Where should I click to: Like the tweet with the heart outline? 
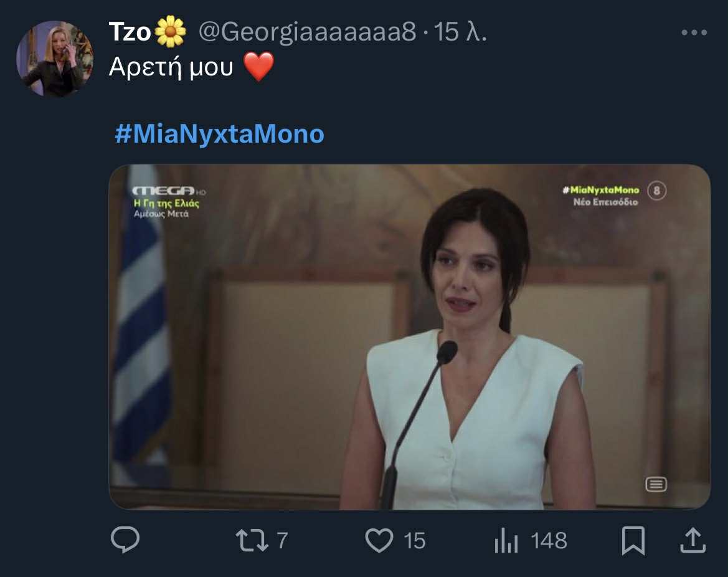[x=379, y=540]
